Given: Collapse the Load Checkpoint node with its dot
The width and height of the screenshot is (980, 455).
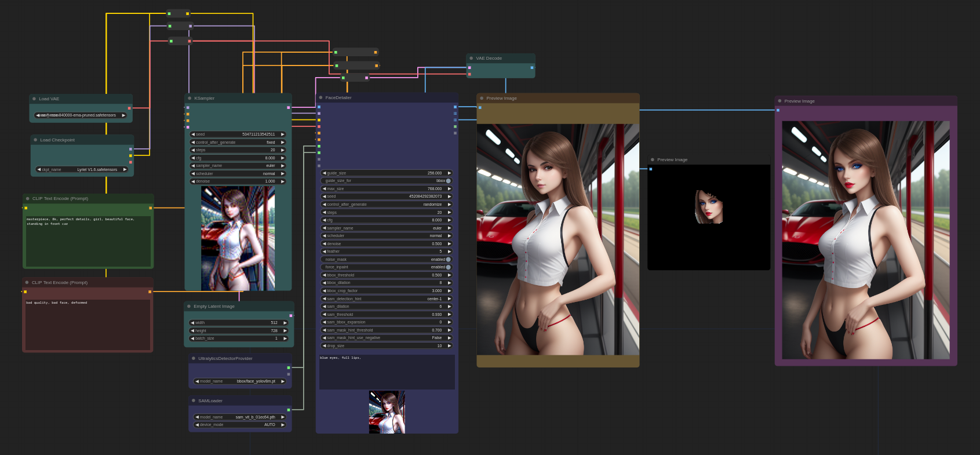Looking at the screenshot, I should coord(35,140).
